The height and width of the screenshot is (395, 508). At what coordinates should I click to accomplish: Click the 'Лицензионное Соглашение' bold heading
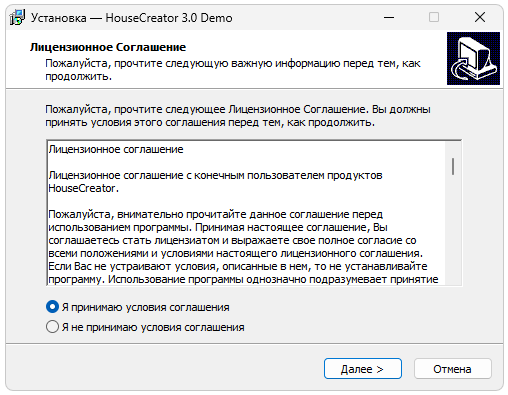108,47
